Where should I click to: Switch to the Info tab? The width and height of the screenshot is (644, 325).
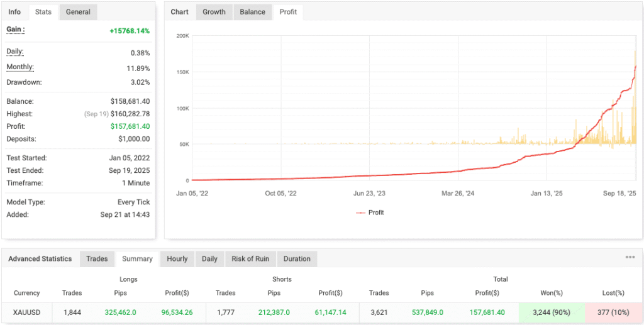coord(14,12)
